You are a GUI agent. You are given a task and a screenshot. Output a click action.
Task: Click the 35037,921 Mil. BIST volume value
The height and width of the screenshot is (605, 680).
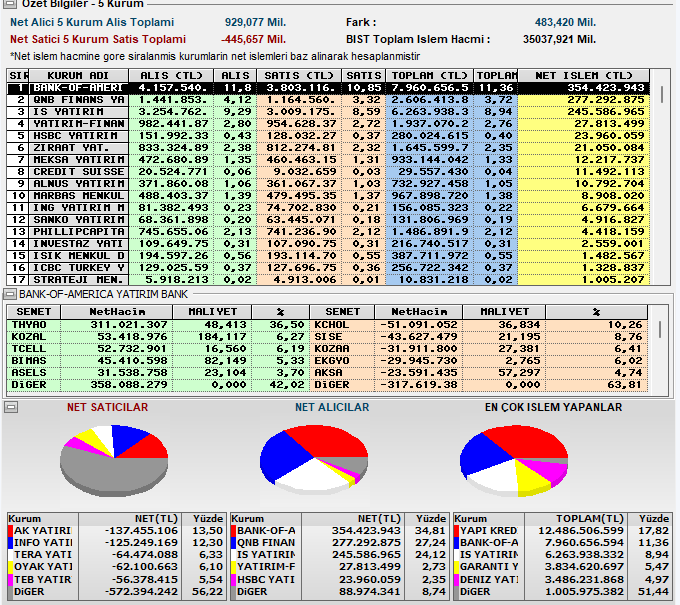[559, 39]
